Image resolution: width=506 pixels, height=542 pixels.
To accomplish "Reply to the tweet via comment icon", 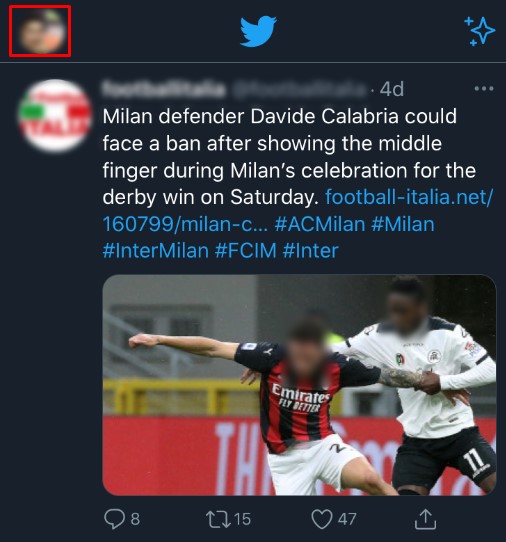I will click(x=114, y=519).
